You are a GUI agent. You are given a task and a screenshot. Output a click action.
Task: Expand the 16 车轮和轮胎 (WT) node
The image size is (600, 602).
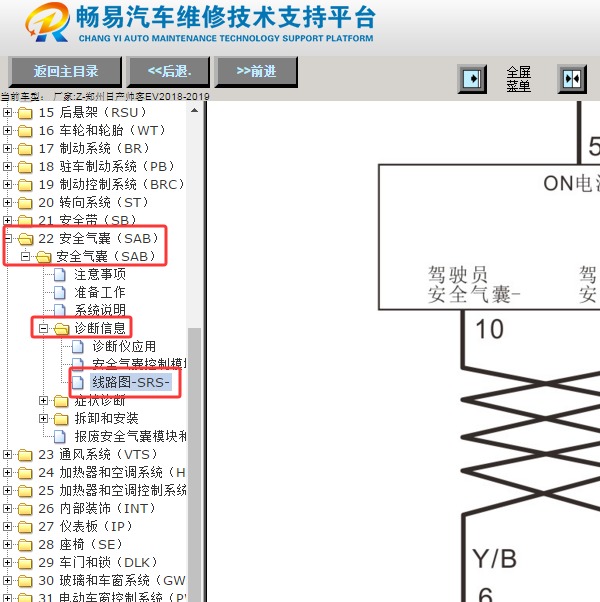tap(7, 131)
